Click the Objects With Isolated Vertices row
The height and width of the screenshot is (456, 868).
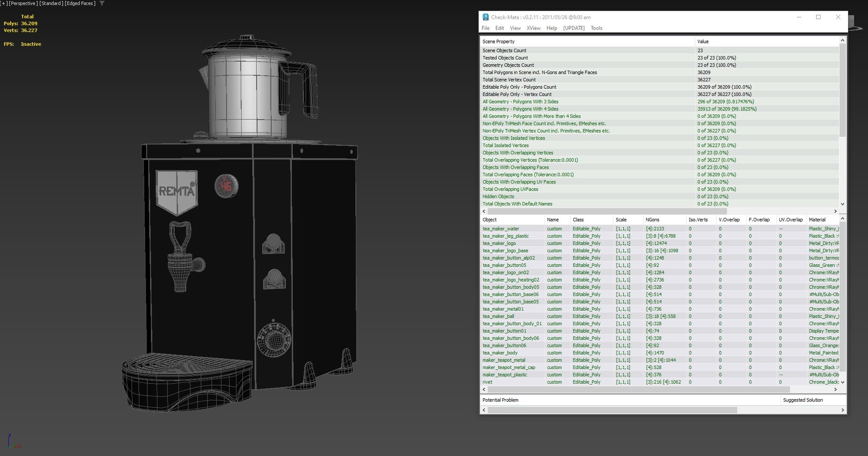click(x=660, y=138)
